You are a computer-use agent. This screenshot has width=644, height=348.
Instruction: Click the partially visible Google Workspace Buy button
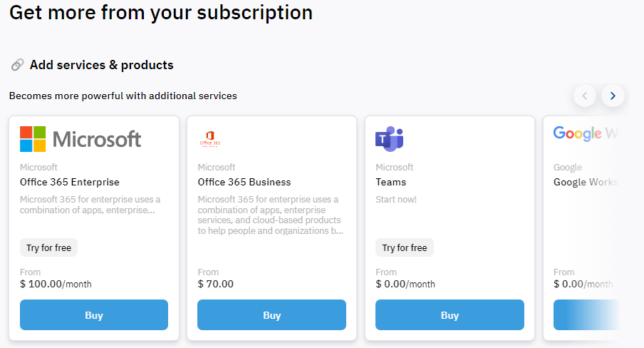[586, 315]
